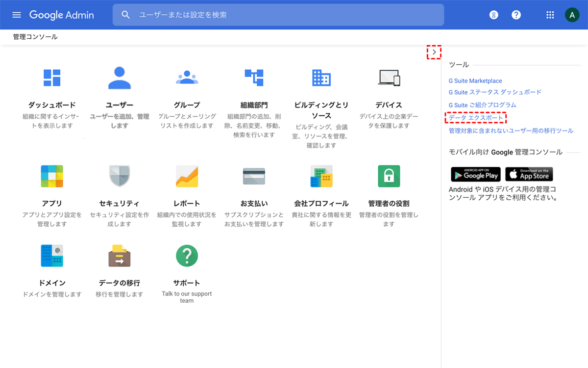Click the お支払い title text
This screenshot has width=588, height=368.
tap(254, 204)
